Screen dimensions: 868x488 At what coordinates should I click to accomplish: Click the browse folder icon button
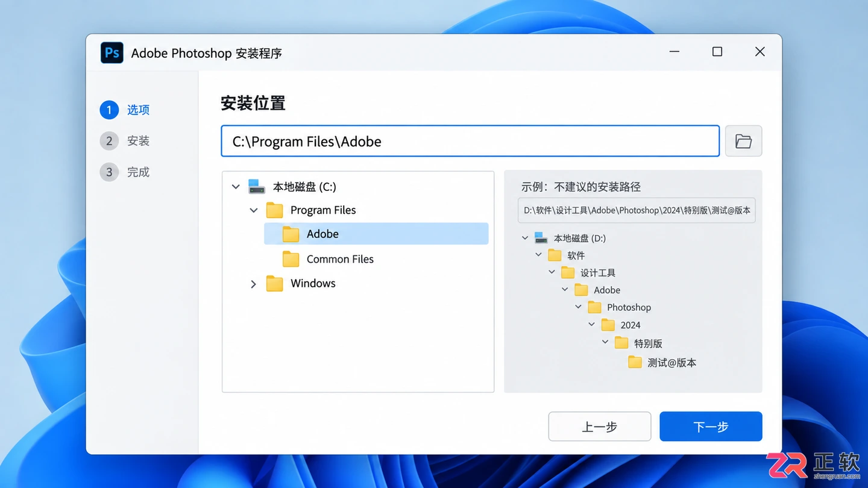coord(743,141)
